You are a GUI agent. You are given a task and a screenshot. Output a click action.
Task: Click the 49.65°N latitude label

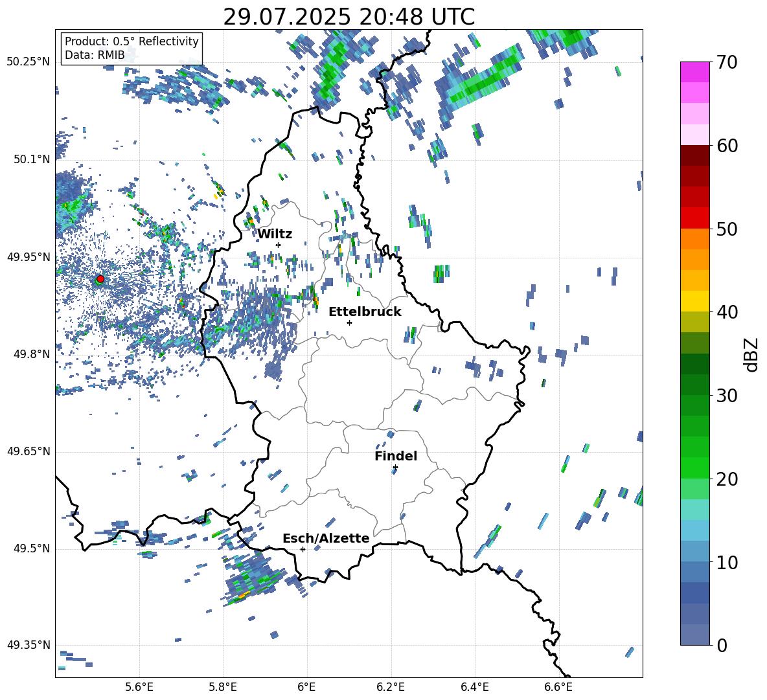29,451
